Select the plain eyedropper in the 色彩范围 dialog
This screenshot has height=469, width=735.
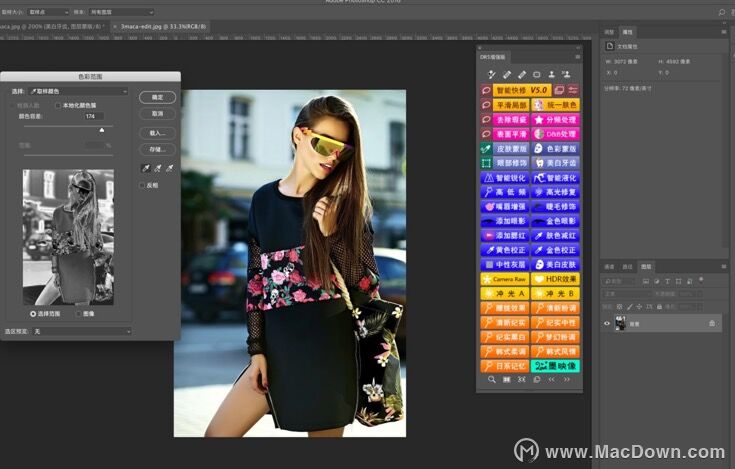146,168
